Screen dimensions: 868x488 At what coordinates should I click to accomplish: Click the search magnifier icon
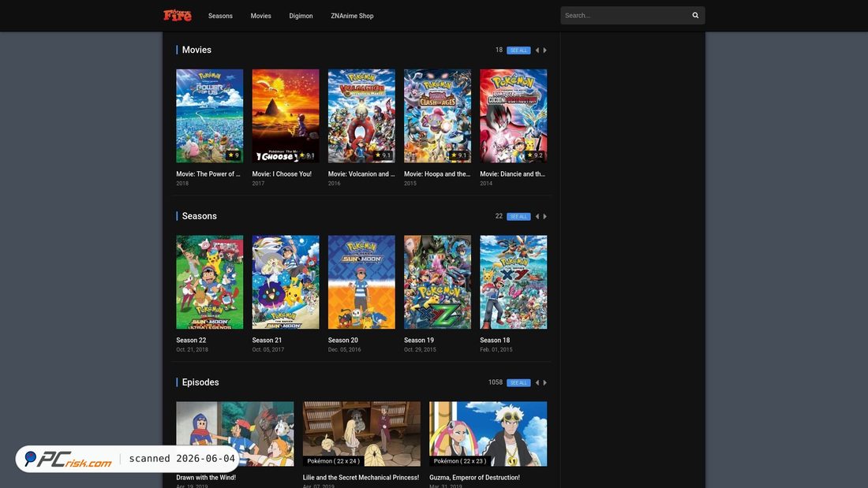pos(695,16)
